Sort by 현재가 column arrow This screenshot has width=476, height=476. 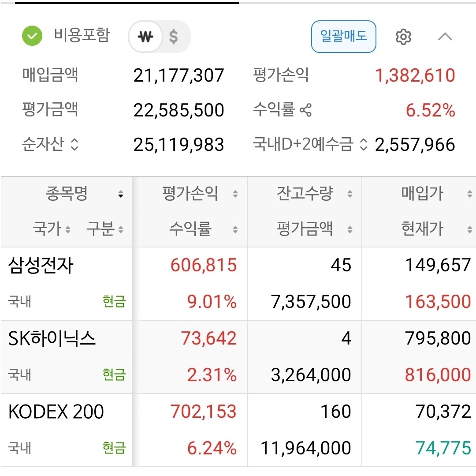point(469,229)
